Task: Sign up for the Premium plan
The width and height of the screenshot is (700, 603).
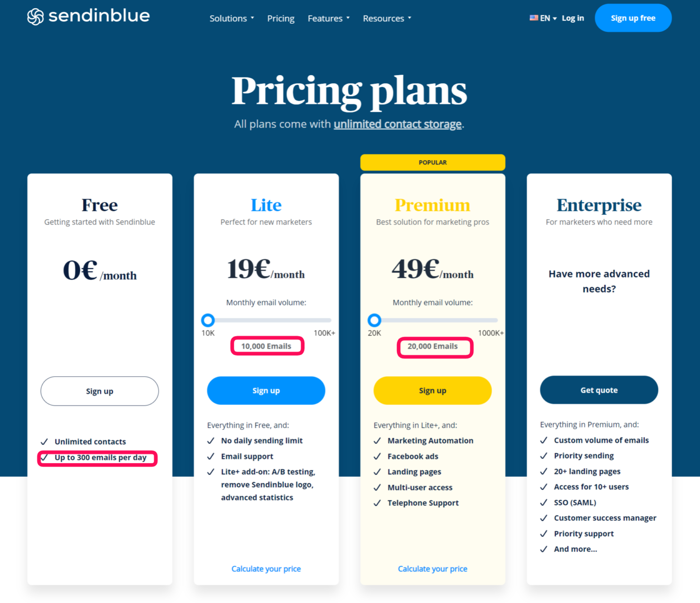Action: click(432, 390)
